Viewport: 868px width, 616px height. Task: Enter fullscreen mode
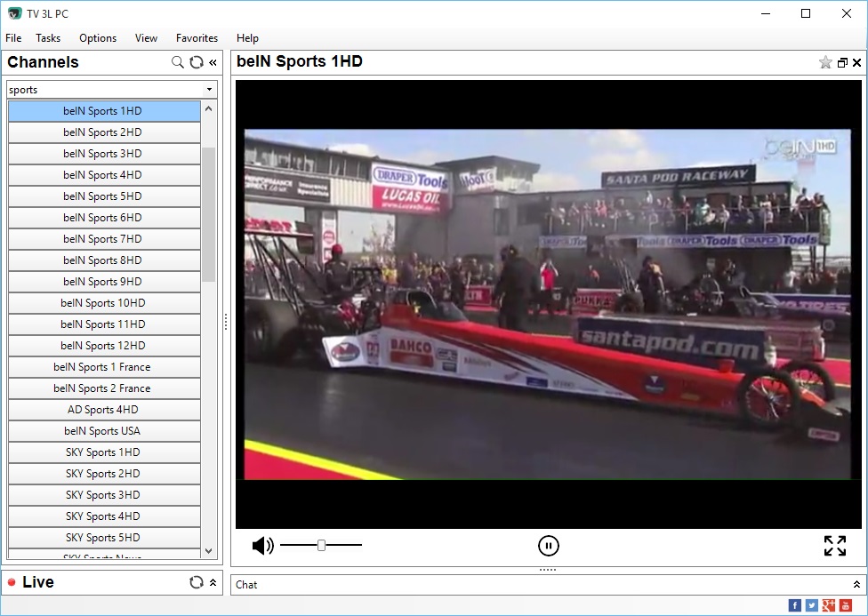835,546
